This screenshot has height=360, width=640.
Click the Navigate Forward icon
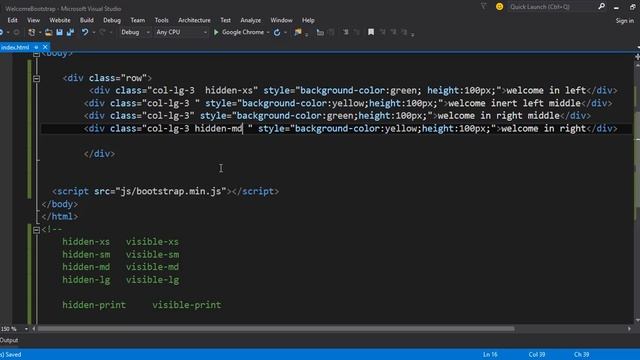coord(16,32)
